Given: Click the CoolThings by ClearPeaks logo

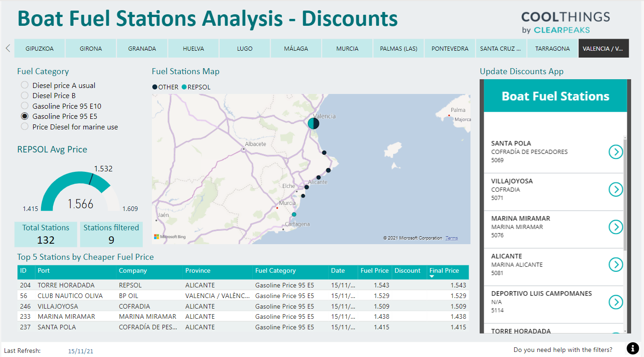Looking at the screenshot, I should pyautogui.click(x=565, y=23).
